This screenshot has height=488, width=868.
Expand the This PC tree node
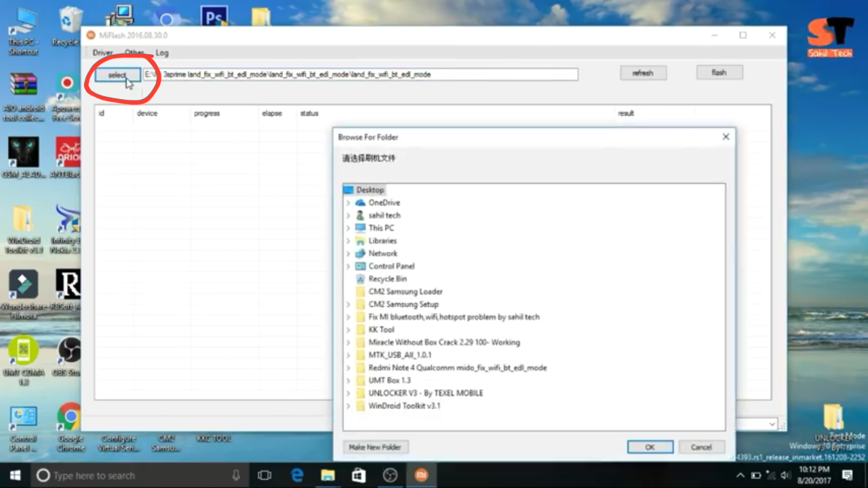click(x=349, y=228)
